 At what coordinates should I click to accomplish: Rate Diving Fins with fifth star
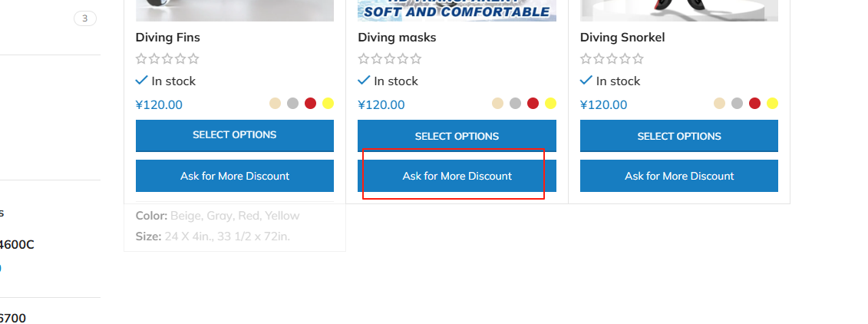[193, 58]
